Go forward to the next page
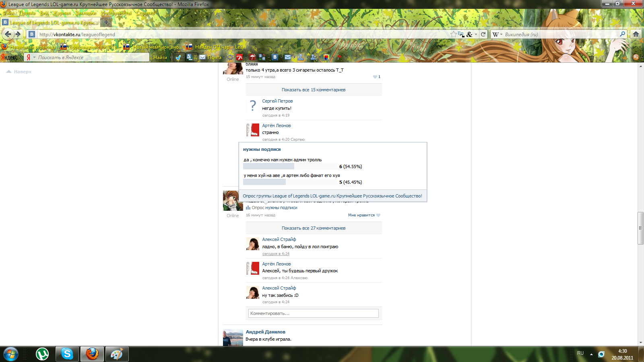This screenshot has width=644, height=362. [18, 34]
